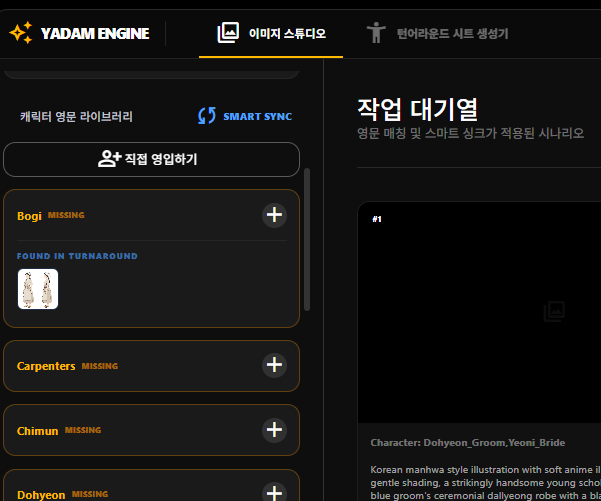Viewport: 601px width, 501px height.
Task: Click the #1 queue item number
Action: (x=377, y=219)
